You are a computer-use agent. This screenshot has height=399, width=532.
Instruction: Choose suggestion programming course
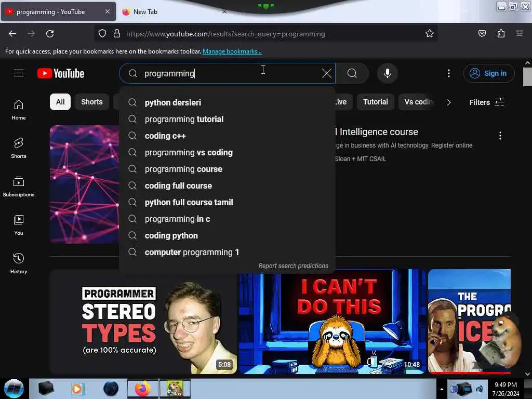[228, 169]
